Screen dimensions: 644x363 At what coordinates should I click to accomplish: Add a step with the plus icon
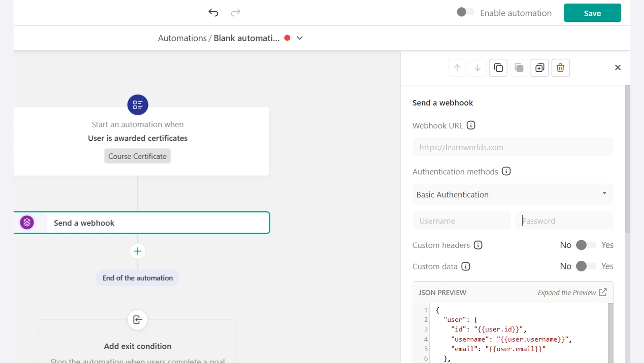[137, 251]
